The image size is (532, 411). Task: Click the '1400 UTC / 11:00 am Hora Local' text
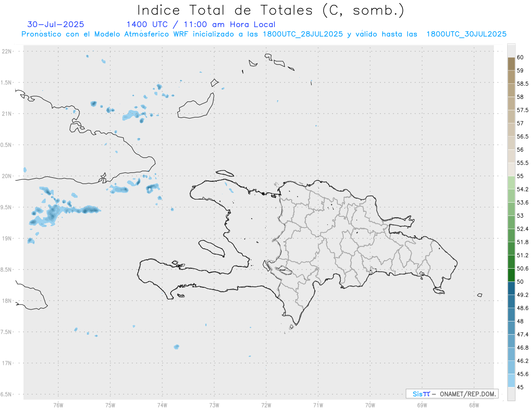201,24
